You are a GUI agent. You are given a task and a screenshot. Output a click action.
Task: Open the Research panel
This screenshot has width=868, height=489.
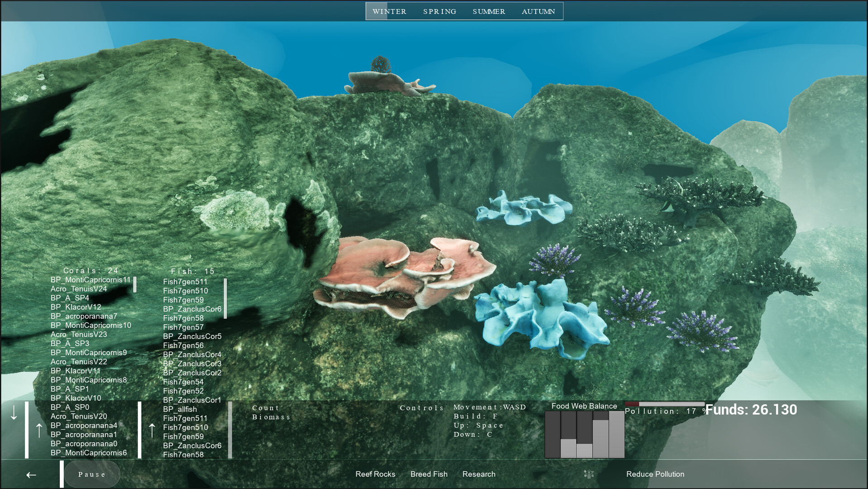pos(479,474)
